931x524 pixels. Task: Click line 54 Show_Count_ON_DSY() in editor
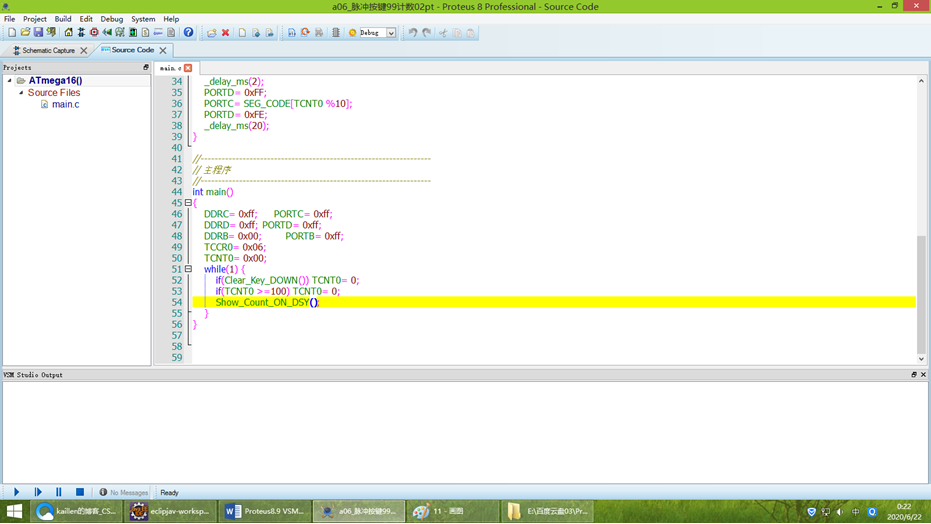click(267, 302)
